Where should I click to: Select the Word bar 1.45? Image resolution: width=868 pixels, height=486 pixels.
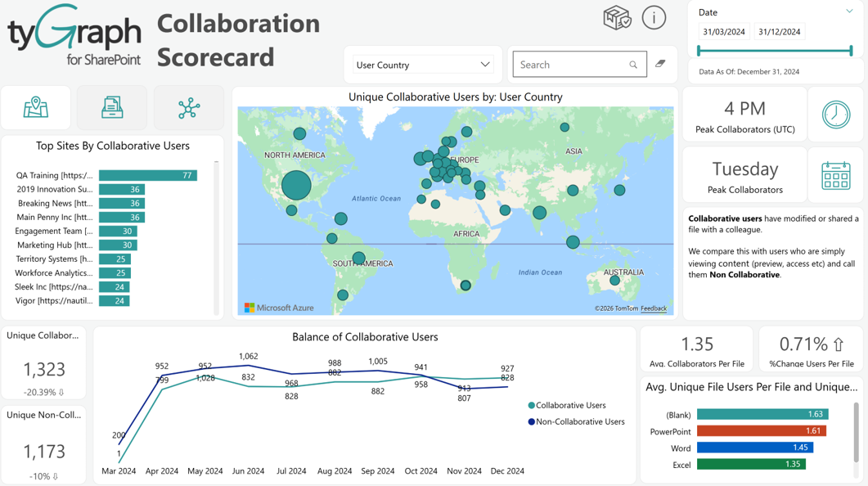[x=755, y=448]
